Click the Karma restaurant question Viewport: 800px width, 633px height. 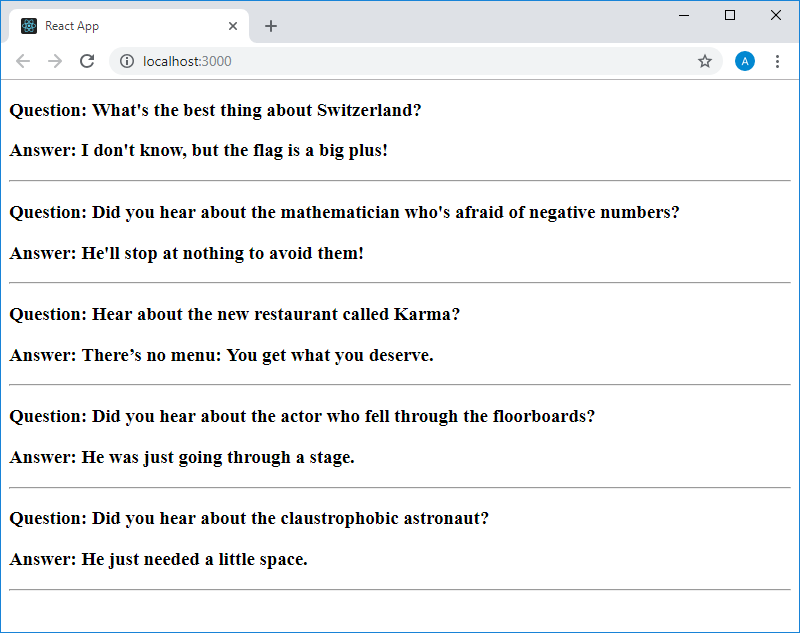(234, 314)
